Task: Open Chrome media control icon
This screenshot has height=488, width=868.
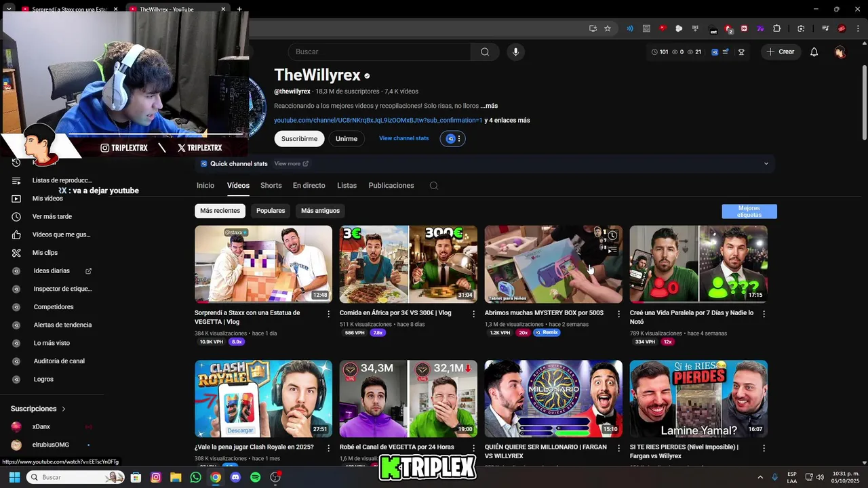Action: [825, 28]
